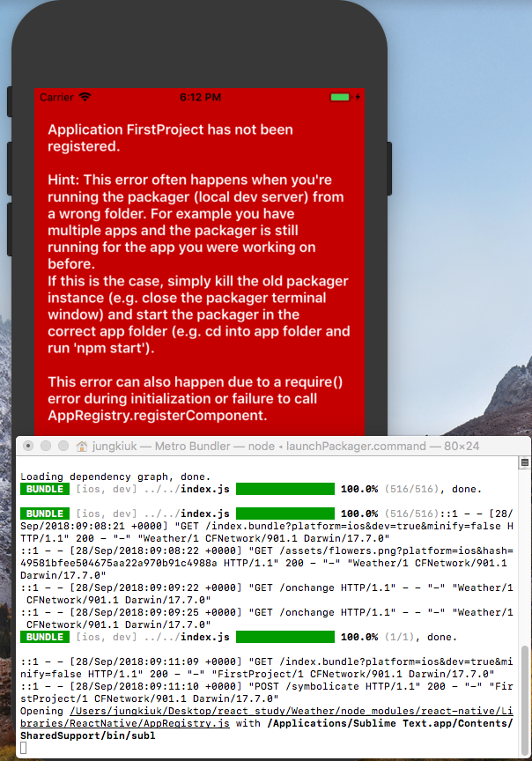Screen dimensions: 532x761
Task: Click the first green BUNDLE label
Action: [45, 489]
